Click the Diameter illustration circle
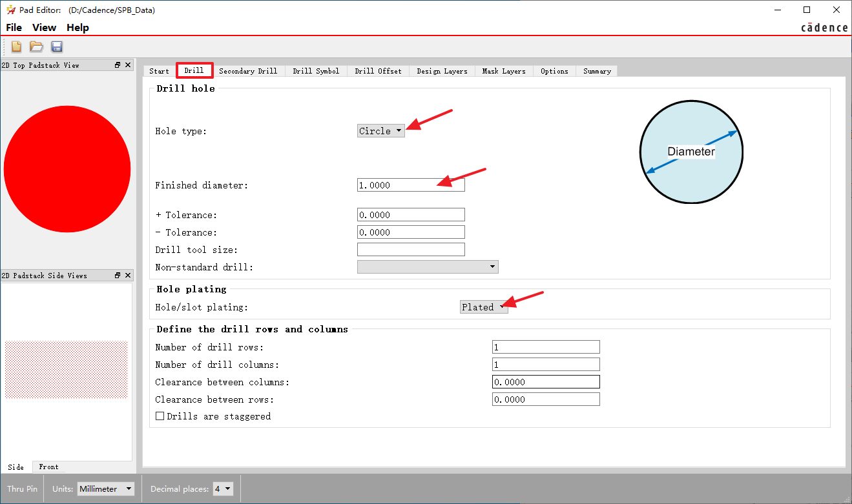 (691, 152)
